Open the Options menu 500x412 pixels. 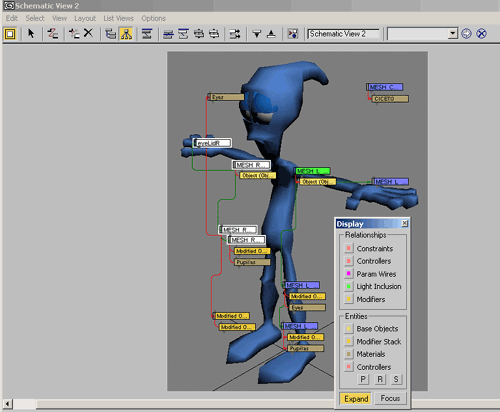click(153, 18)
